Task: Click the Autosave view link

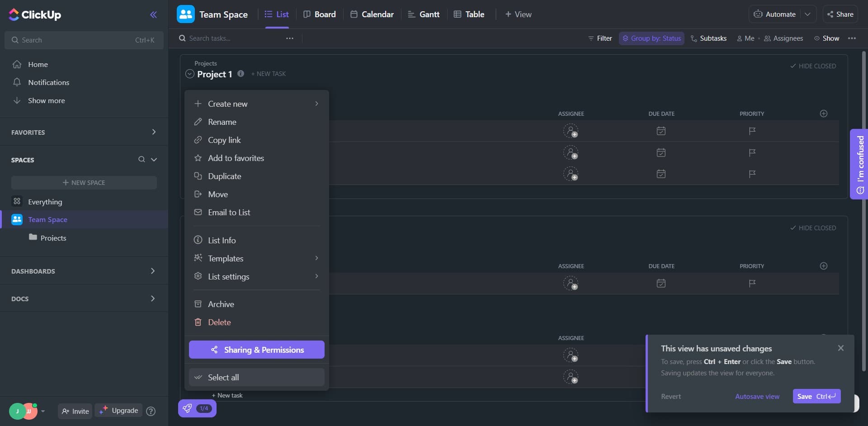Action: point(757,397)
